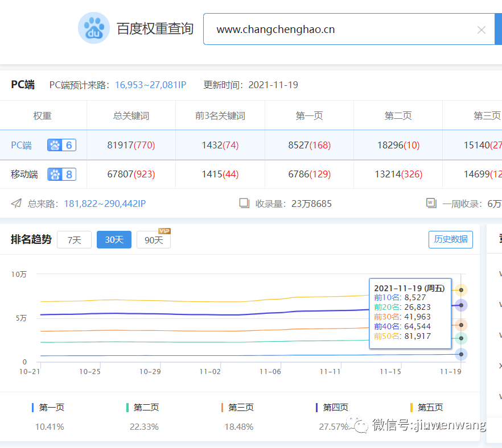Click the paper plane 总来路 icon
This screenshot has height=448, width=502.
coord(17,203)
